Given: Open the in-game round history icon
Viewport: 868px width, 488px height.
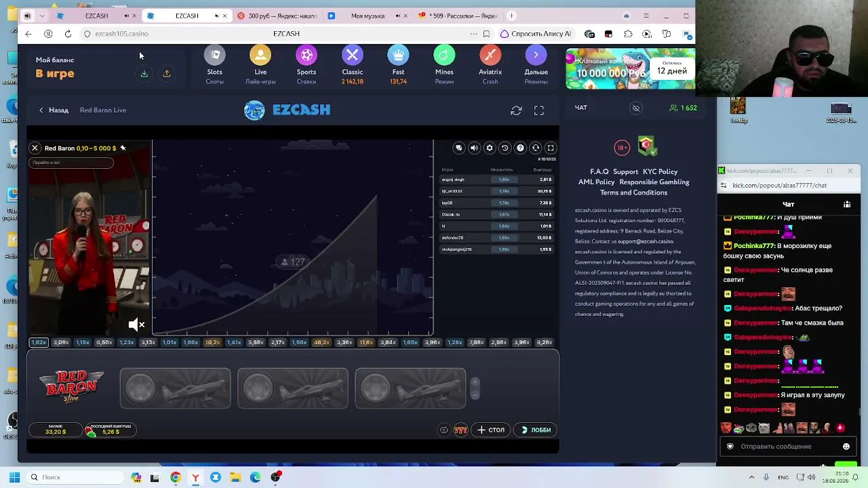Looking at the screenshot, I should pos(505,148).
